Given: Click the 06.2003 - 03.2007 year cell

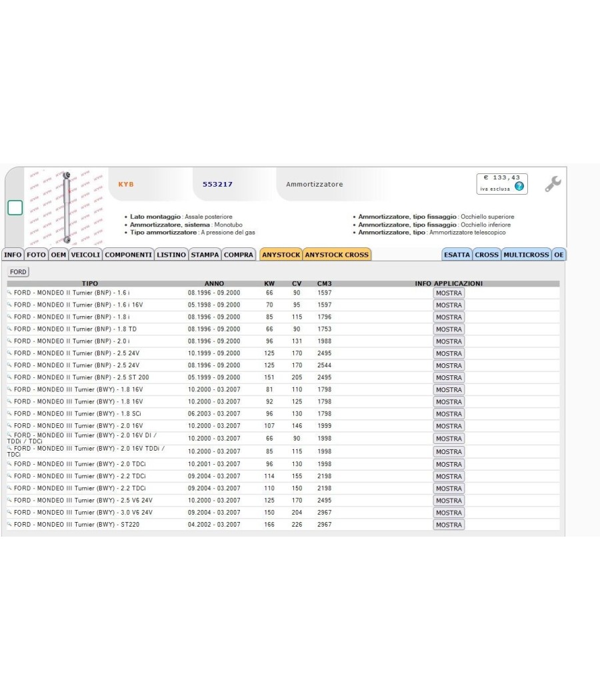Looking at the screenshot, I should [x=214, y=413].
